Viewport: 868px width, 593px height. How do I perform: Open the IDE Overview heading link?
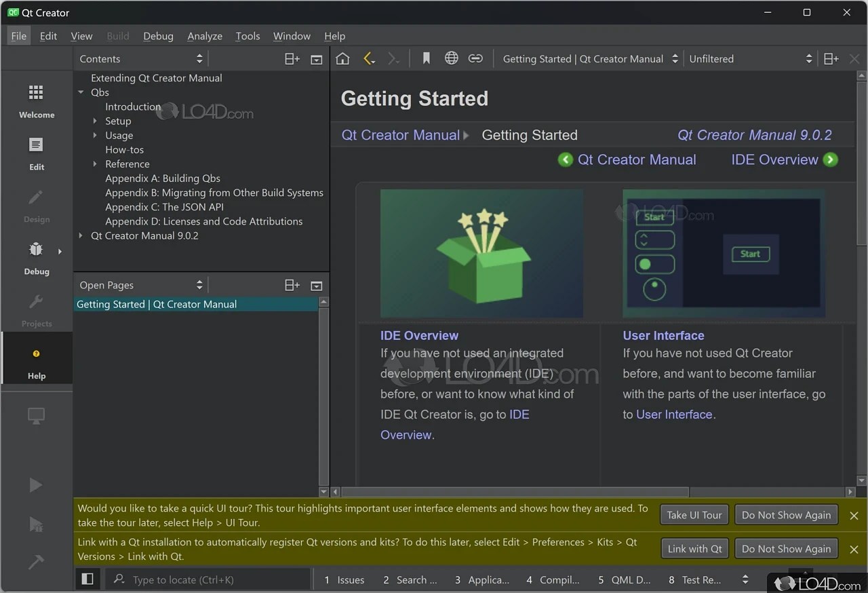tap(419, 335)
